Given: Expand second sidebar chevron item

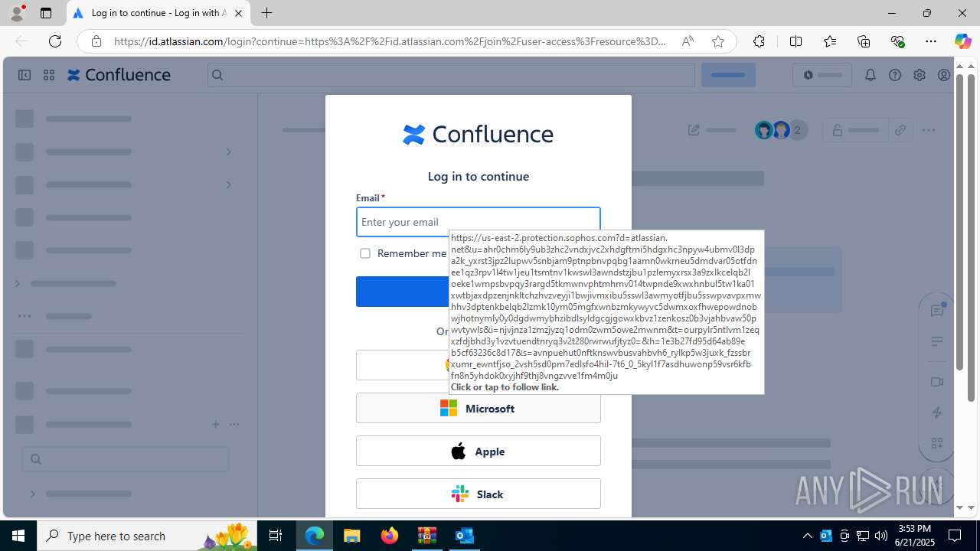Looking at the screenshot, I should click(228, 184).
